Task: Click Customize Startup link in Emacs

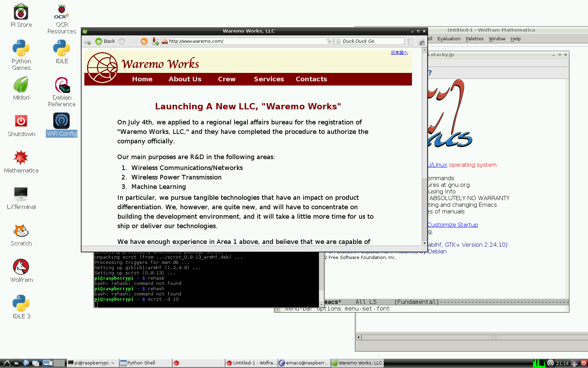Action: tap(453, 225)
